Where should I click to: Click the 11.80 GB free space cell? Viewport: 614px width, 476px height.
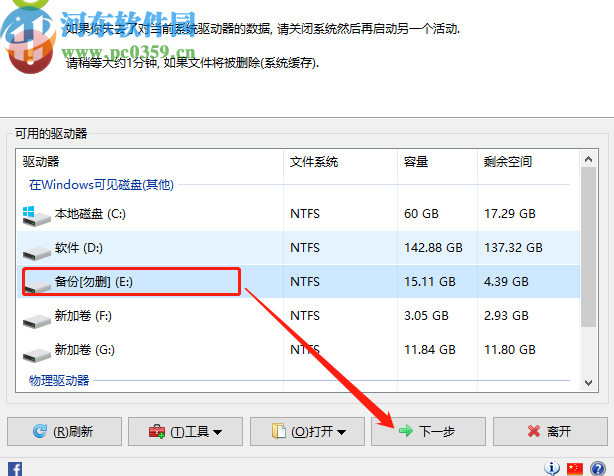pos(510,350)
